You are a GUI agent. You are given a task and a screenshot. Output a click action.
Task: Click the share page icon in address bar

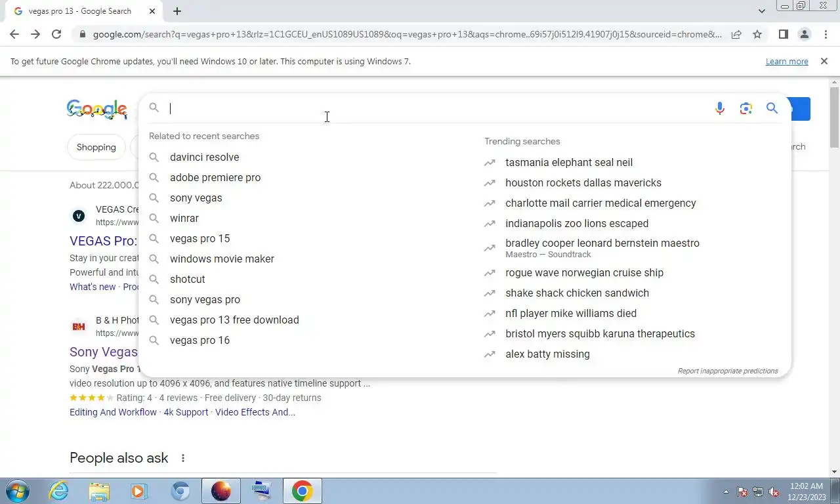click(736, 34)
